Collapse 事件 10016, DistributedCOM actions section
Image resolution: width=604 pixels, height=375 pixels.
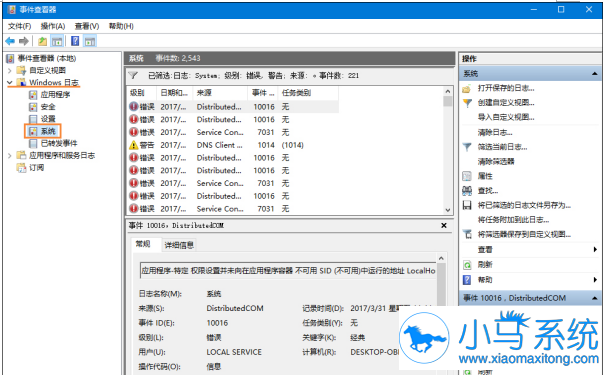pos(595,298)
